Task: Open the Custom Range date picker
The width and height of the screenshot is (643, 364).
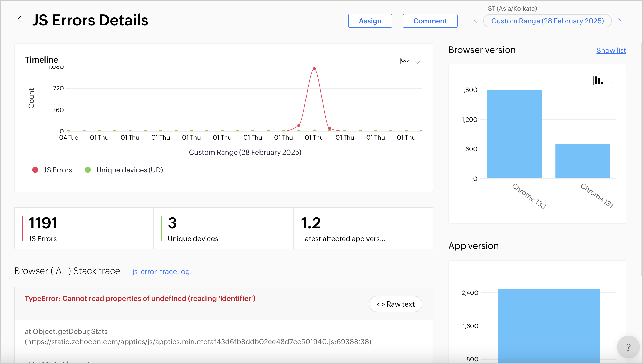Action: coord(547,21)
